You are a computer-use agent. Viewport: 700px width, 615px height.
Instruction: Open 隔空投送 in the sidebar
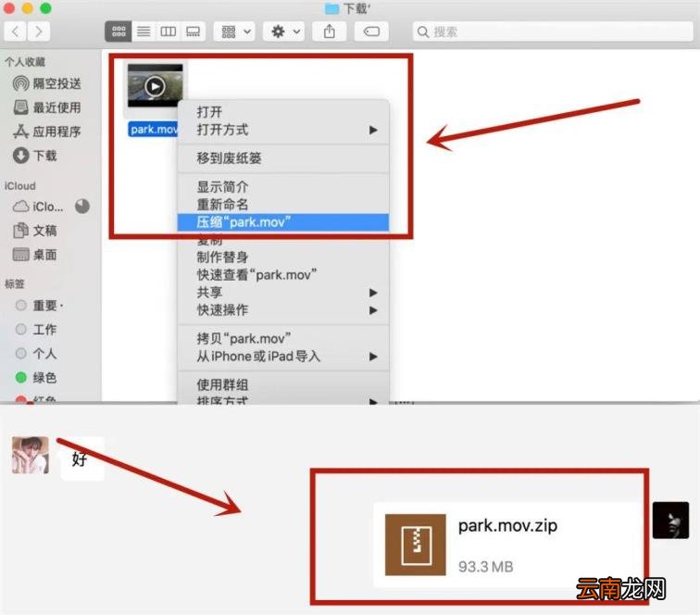click(x=47, y=83)
